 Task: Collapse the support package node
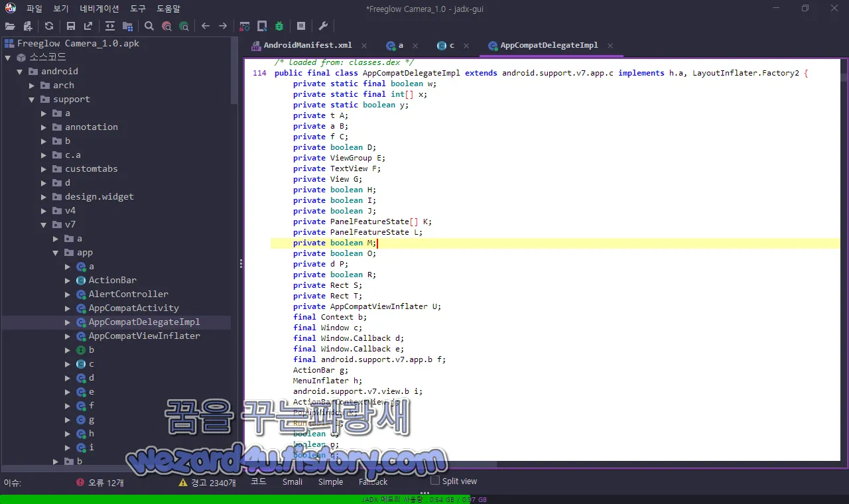32,99
